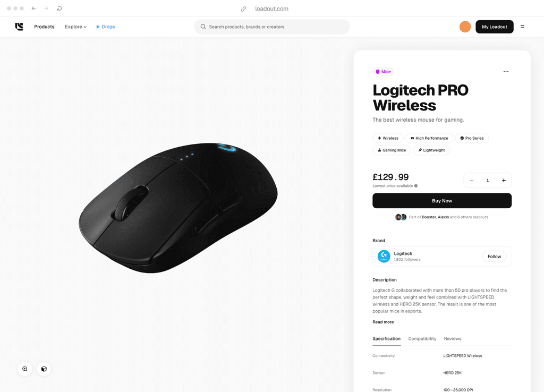Follow the Logitech brand

(494, 257)
